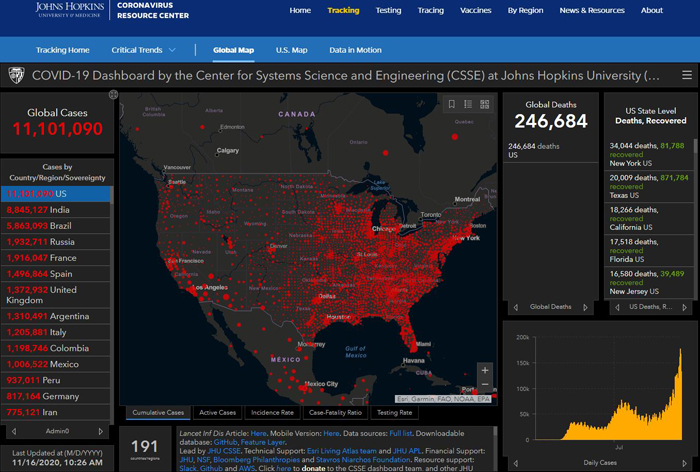Select Spain in the country list
This screenshot has width=700, height=472.
(55, 274)
